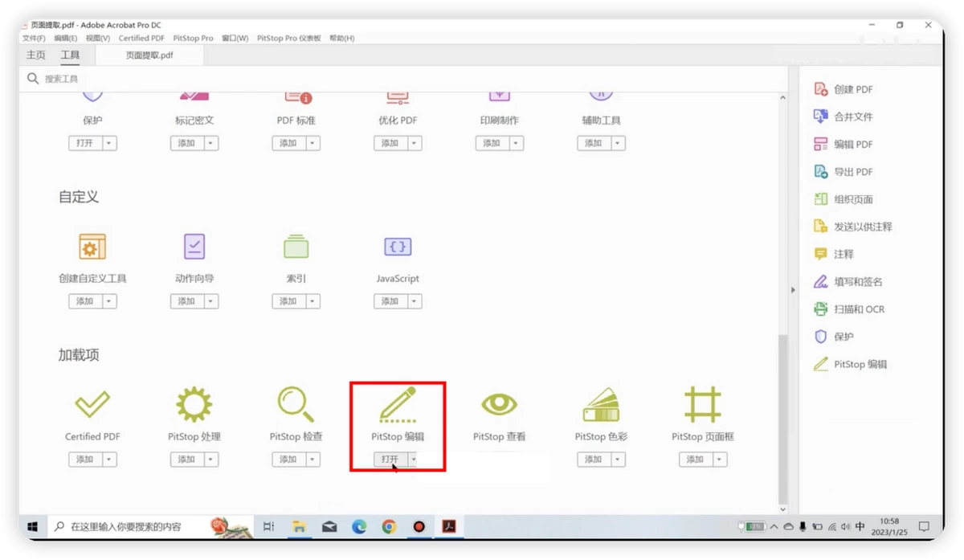Click 添加 button under PitStop 处理
This screenshot has height=560, width=964.
point(186,460)
